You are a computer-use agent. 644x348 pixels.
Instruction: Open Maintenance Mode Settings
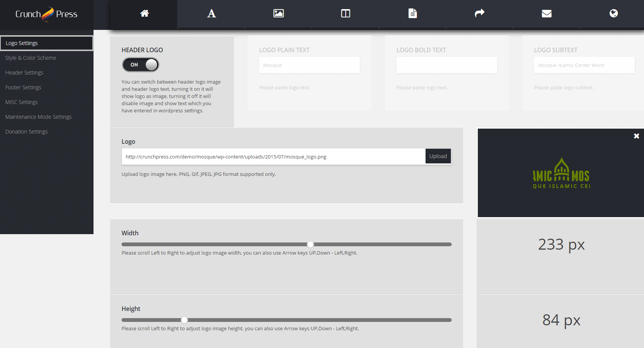38,117
